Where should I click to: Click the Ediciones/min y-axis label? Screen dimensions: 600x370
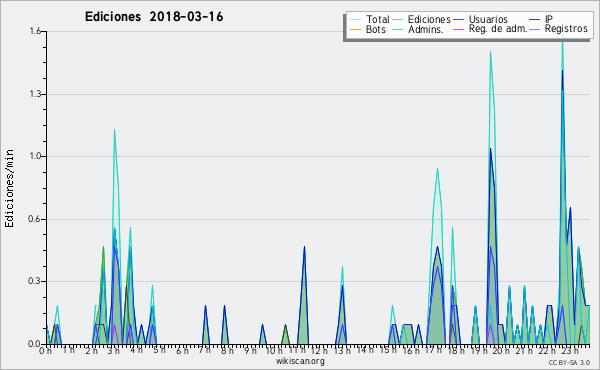(9, 188)
